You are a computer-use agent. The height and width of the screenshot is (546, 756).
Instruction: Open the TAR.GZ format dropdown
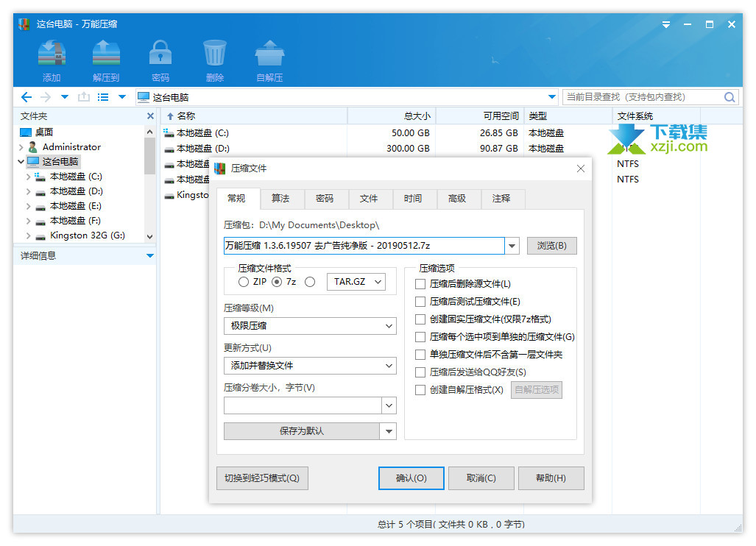[356, 282]
